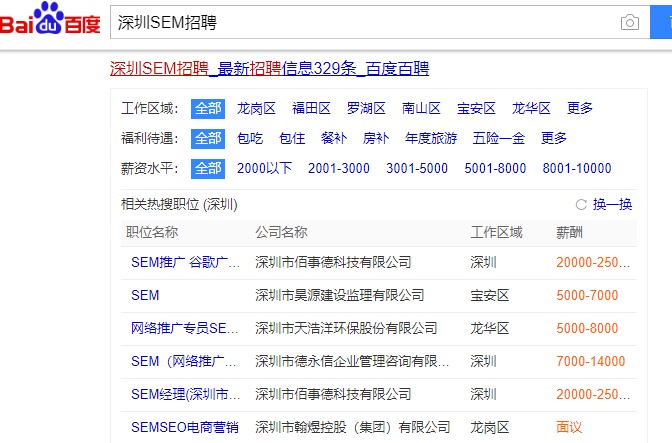Click 薪酬 column header
This screenshot has height=443, width=672.
tap(569, 233)
